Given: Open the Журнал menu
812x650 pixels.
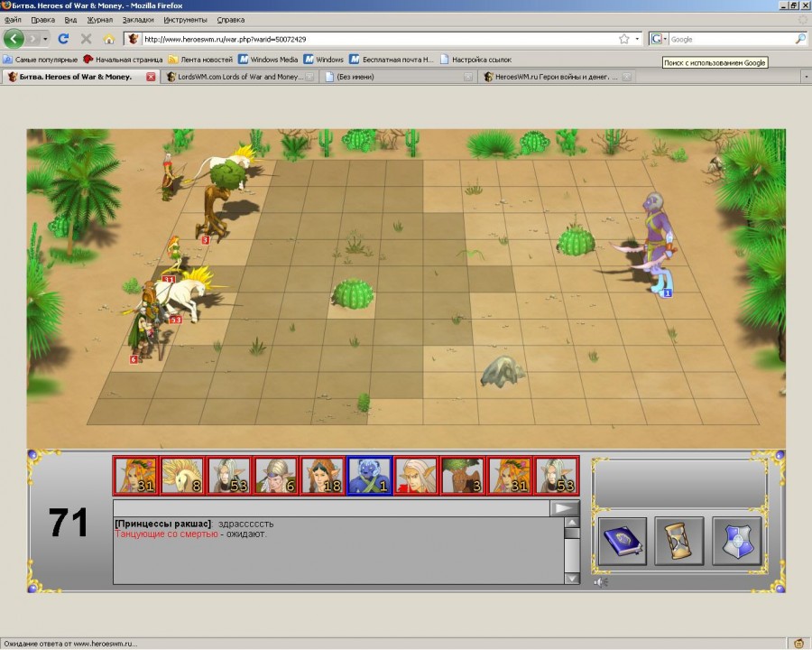Looking at the screenshot, I should click(x=99, y=20).
